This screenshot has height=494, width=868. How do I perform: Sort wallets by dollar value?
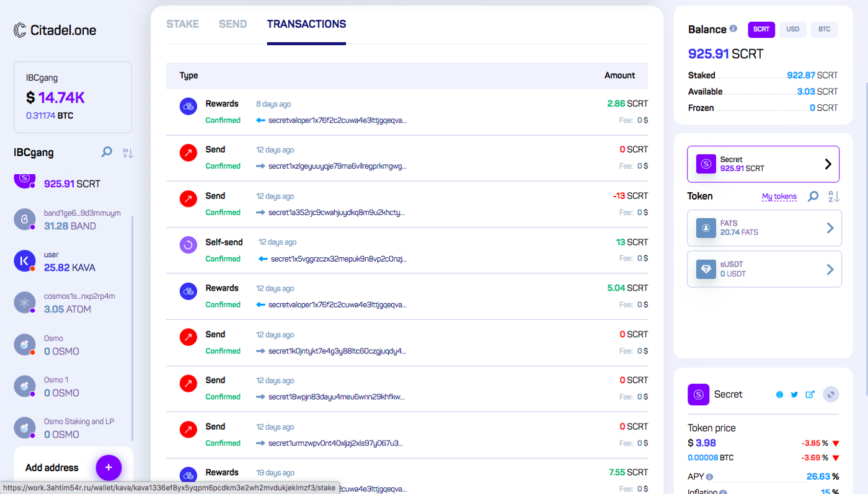point(128,152)
